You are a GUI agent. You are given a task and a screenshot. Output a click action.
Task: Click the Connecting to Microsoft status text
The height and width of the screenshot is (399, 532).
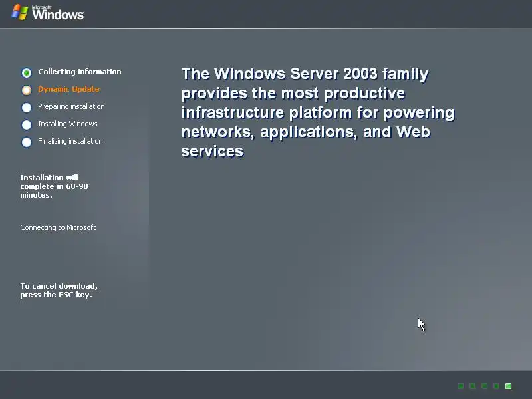(x=58, y=227)
